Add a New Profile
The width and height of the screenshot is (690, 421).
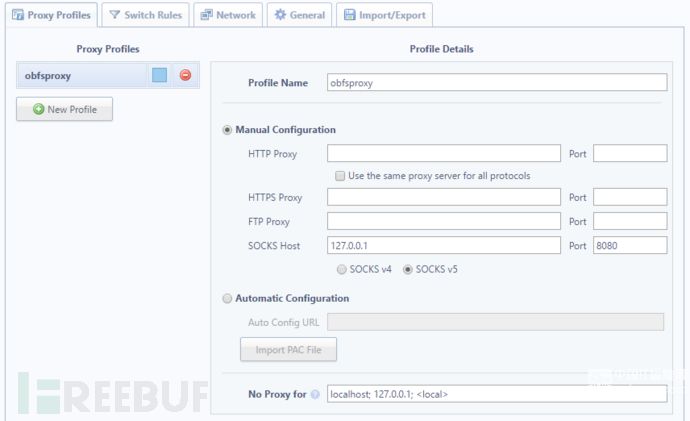point(64,109)
